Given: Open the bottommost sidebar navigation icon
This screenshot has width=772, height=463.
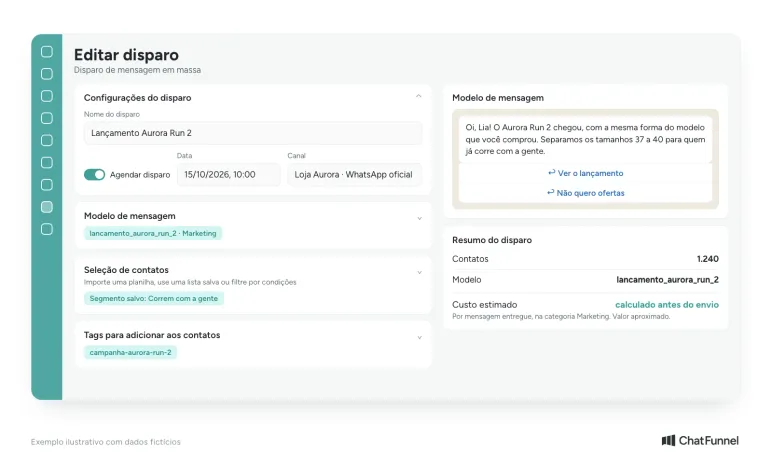Looking at the screenshot, I should [x=47, y=229].
